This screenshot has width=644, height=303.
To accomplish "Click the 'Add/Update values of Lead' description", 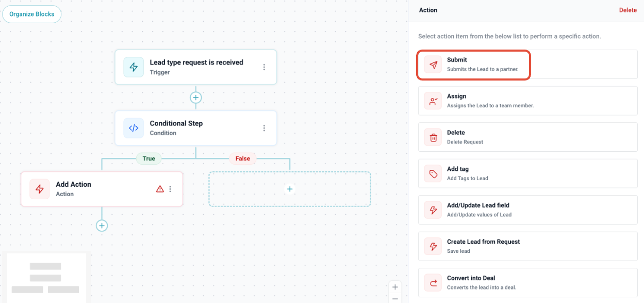I will tap(480, 215).
